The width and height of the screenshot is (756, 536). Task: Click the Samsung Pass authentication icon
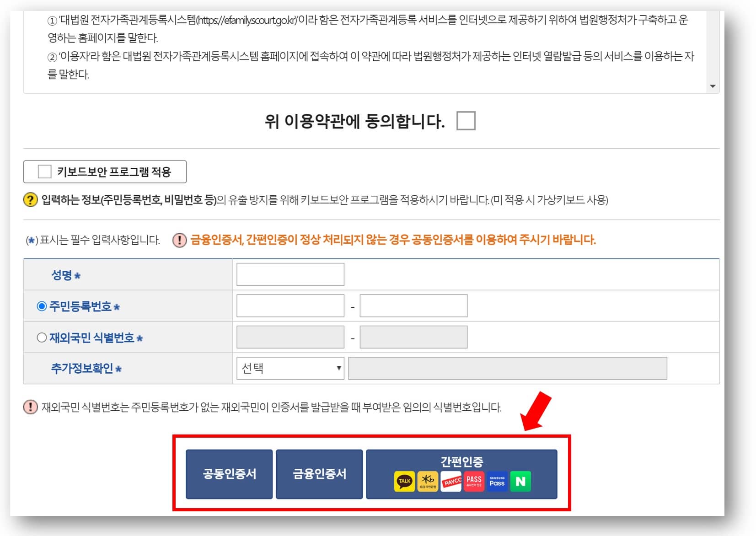pyautogui.click(x=497, y=481)
